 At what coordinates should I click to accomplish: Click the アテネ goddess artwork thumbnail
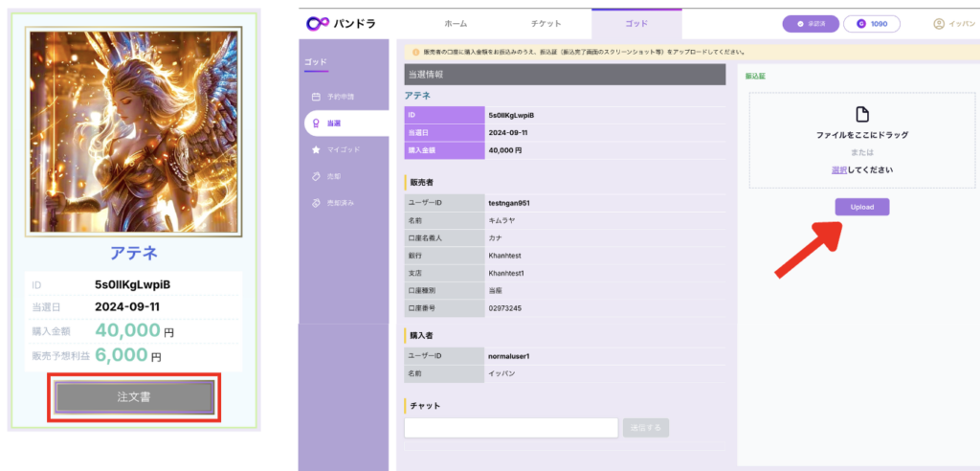pyautogui.click(x=134, y=132)
